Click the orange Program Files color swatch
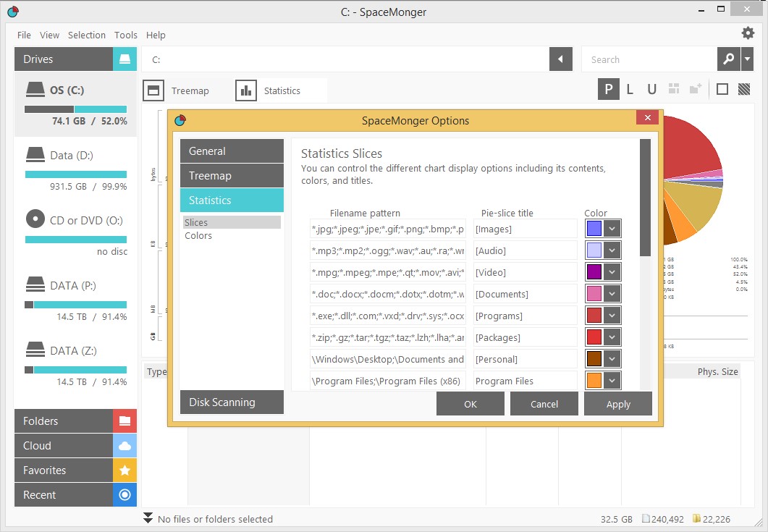 [x=594, y=381]
